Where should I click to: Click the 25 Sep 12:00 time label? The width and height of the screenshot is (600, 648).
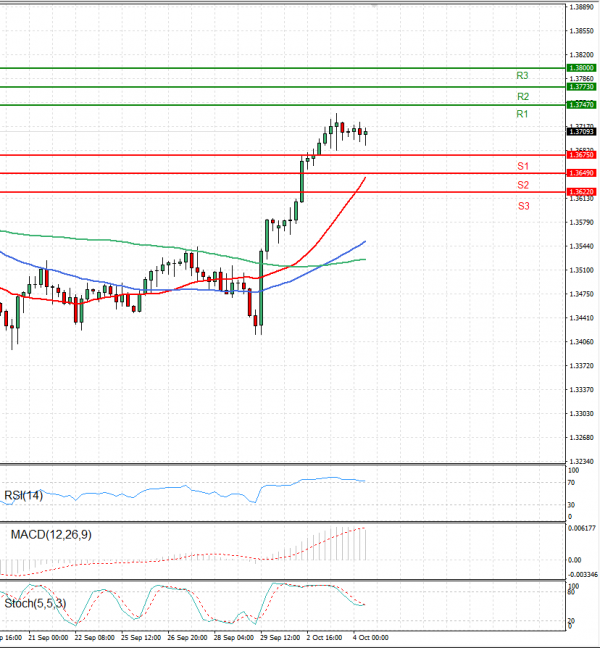click(x=141, y=638)
